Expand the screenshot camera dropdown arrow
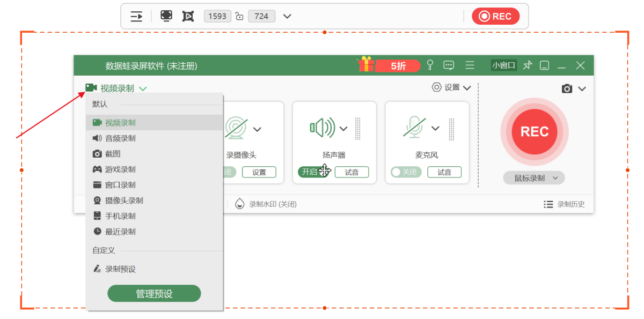 pos(582,89)
